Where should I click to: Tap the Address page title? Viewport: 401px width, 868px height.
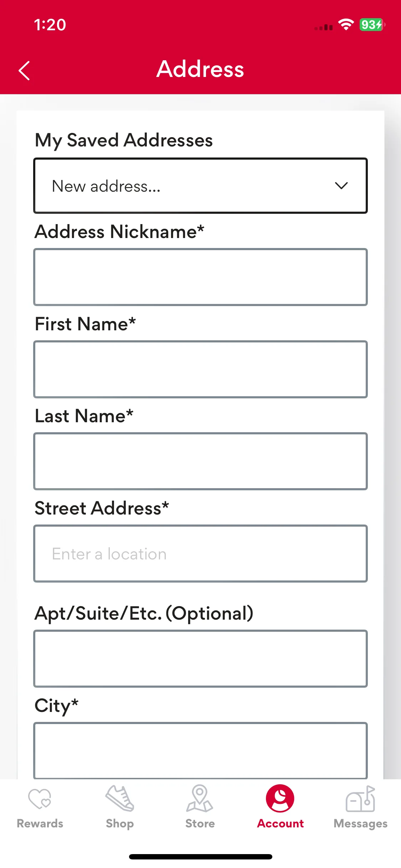(200, 69)
